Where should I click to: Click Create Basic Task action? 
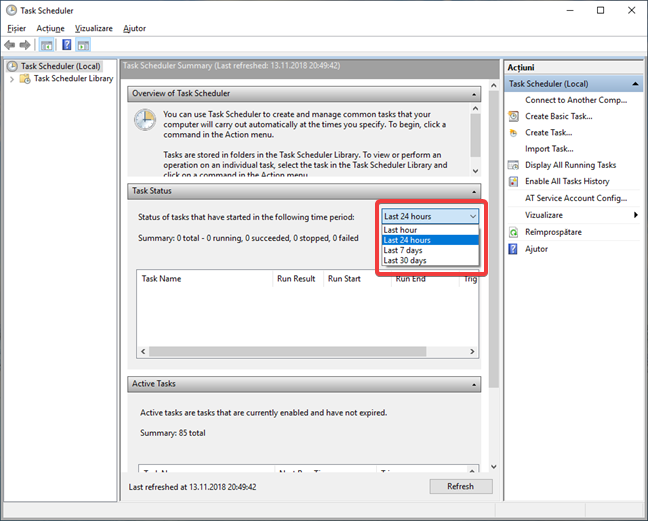(x=558, y=117)
